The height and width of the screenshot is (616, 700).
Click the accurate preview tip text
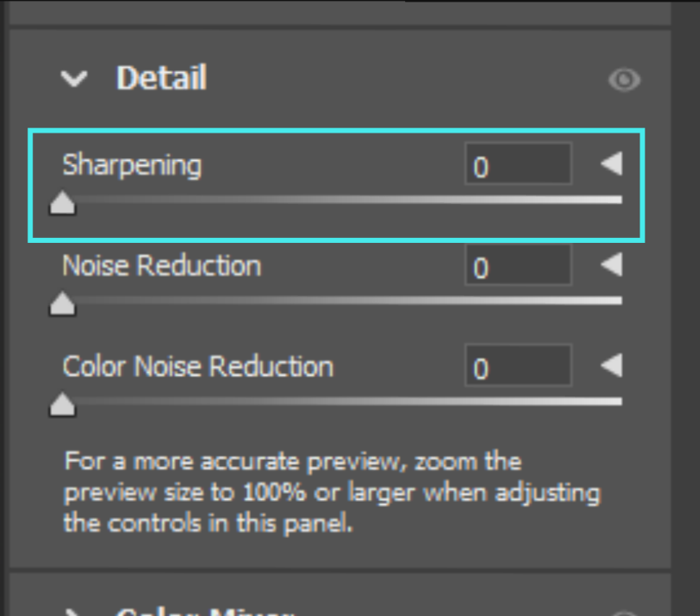[331, 492]
